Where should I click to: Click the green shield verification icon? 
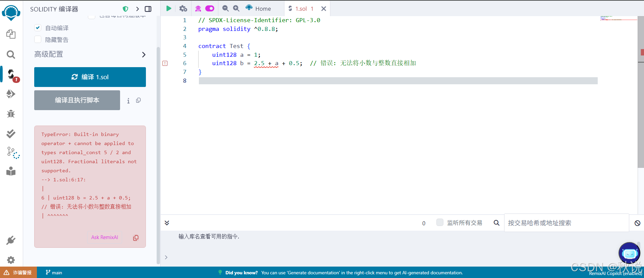tap(125, 9)
